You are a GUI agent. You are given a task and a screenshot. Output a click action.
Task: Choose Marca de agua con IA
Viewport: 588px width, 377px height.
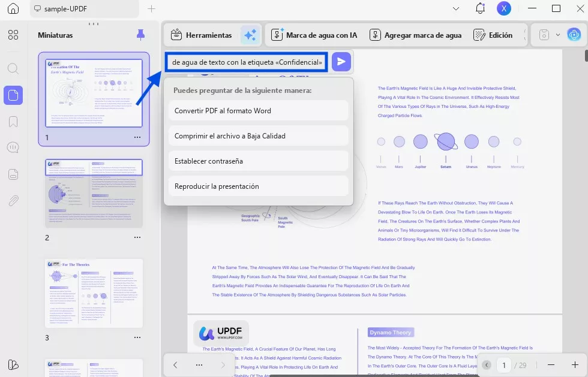coord(314,35)
